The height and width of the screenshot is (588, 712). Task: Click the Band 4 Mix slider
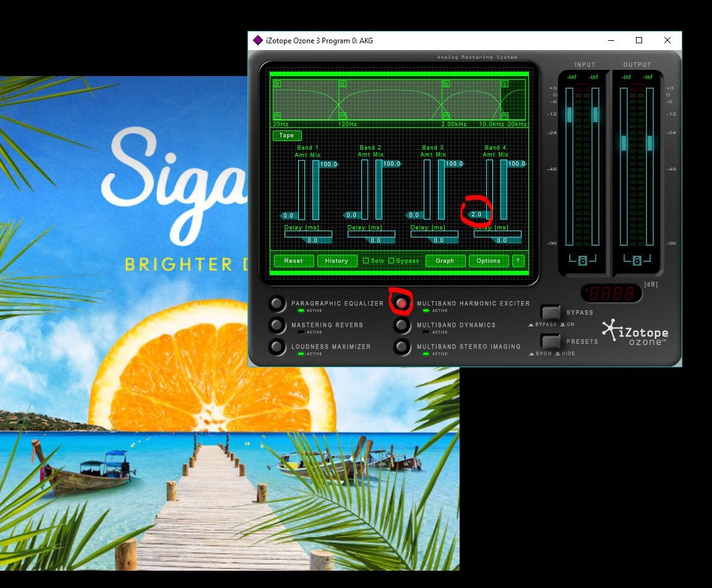click(504, 190)
